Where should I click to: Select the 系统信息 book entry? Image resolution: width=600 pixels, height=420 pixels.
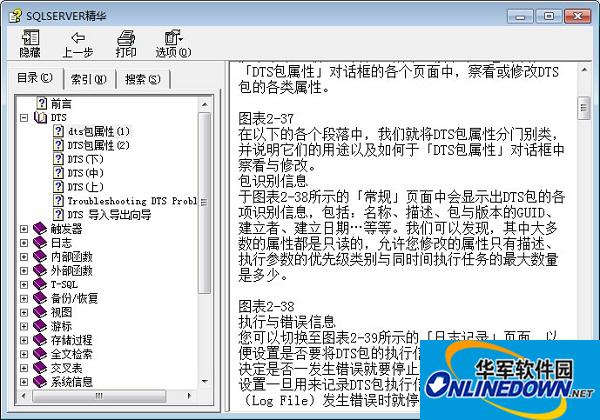[x=72, y=381]
